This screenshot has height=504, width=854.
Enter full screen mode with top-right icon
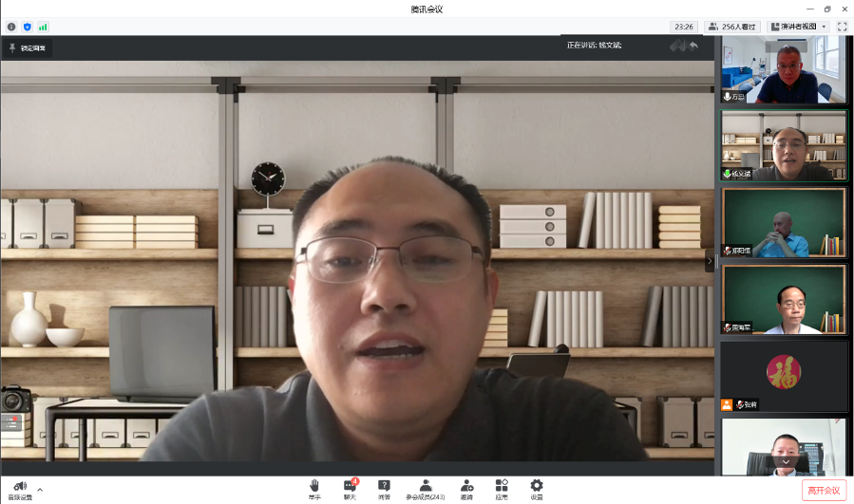842,27
